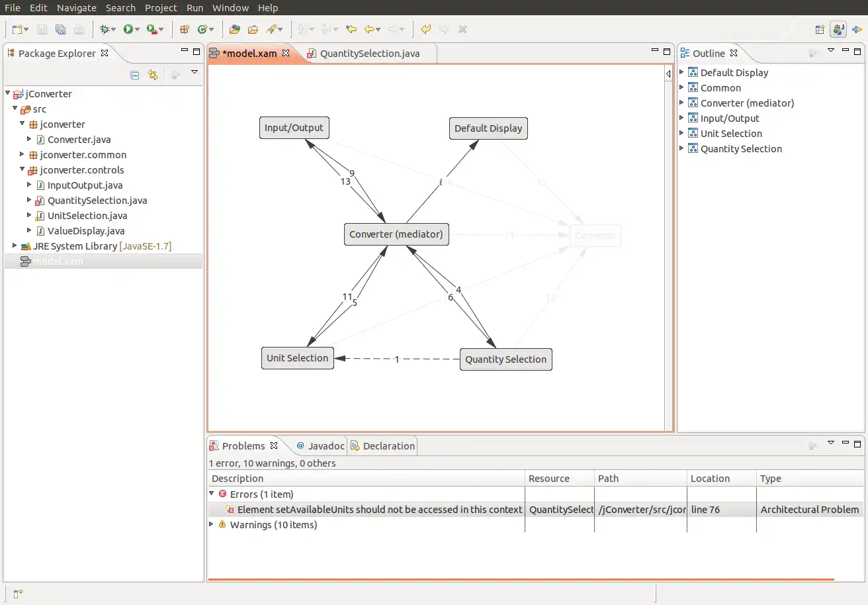Click the Open Task folder icon
The image size is (868, 605).
pos(253,29)
